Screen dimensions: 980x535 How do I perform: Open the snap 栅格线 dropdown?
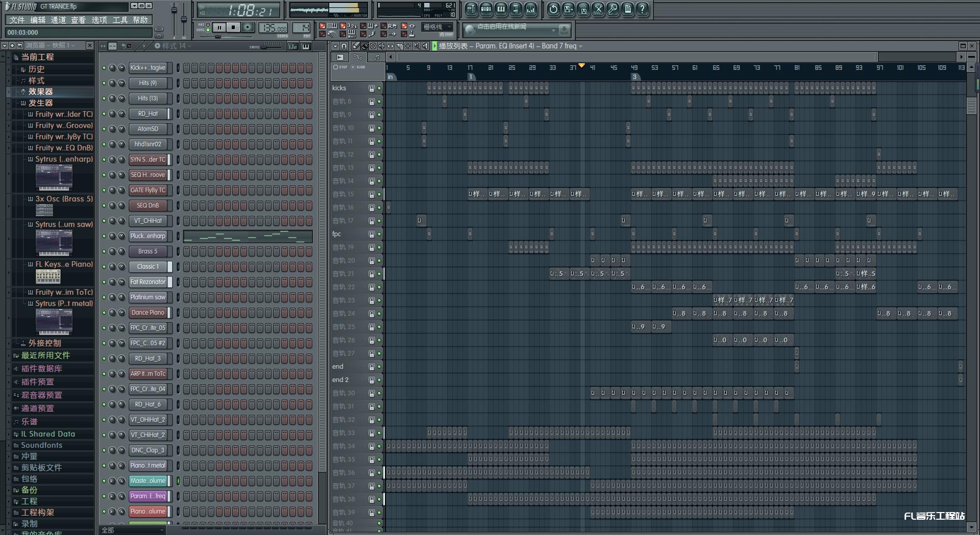(437, 27)
